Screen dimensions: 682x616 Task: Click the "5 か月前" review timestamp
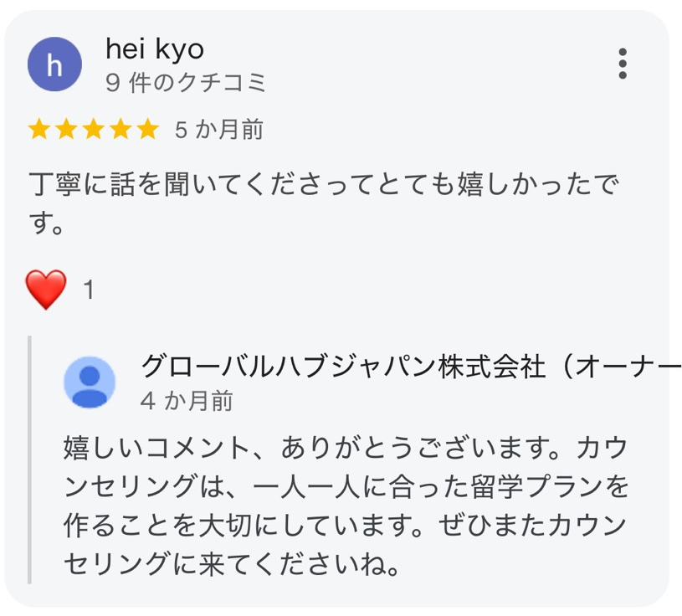219,130
